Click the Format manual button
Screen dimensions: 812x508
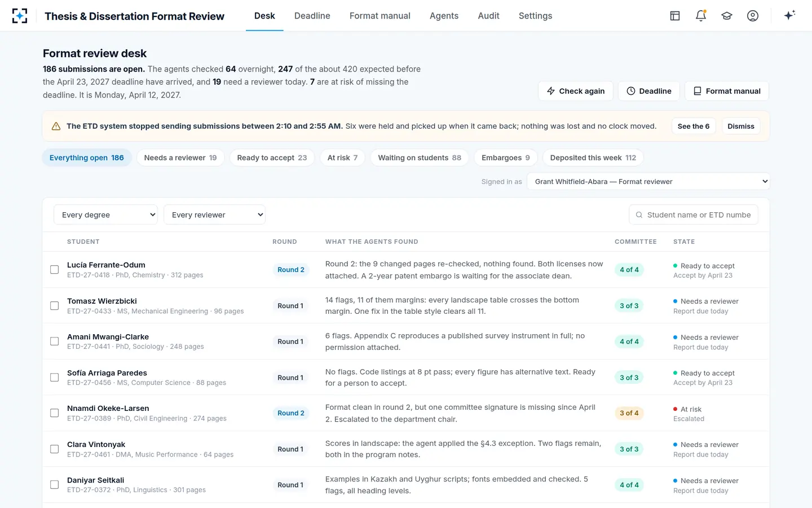(727, 91)
